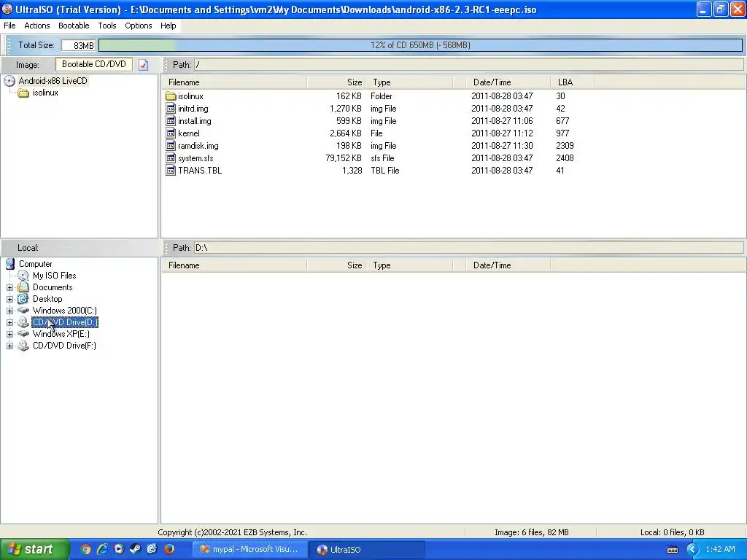Click the system.sfs file icon

tap(171, 158)
